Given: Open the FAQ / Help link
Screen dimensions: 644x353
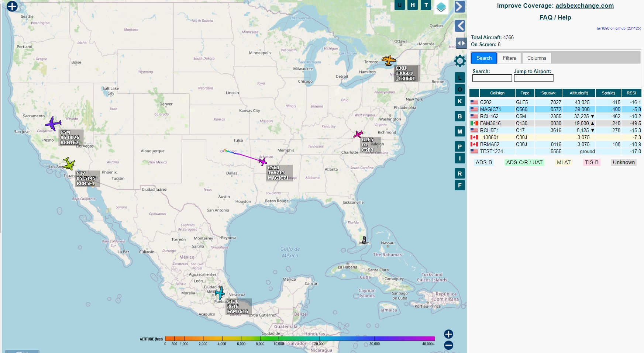Looking at the screenshot, I should click(555, 17).
